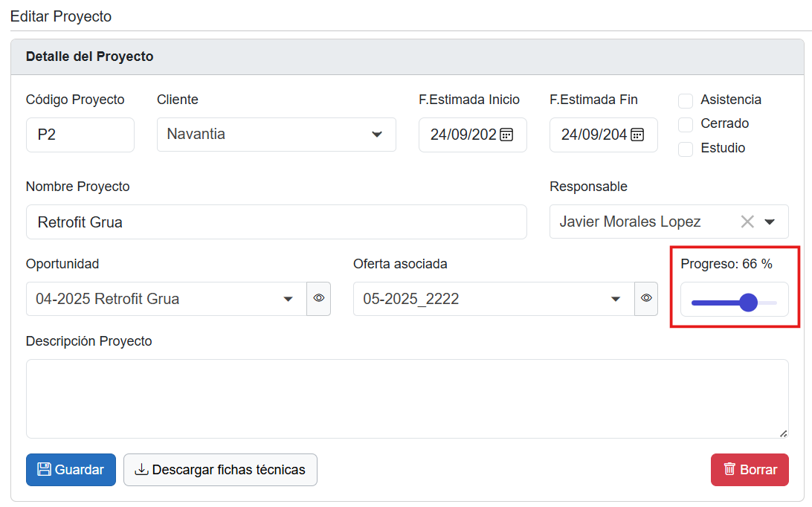Save project with Guardar button
This screenshot has height=507, width=812.
(71, 470)
